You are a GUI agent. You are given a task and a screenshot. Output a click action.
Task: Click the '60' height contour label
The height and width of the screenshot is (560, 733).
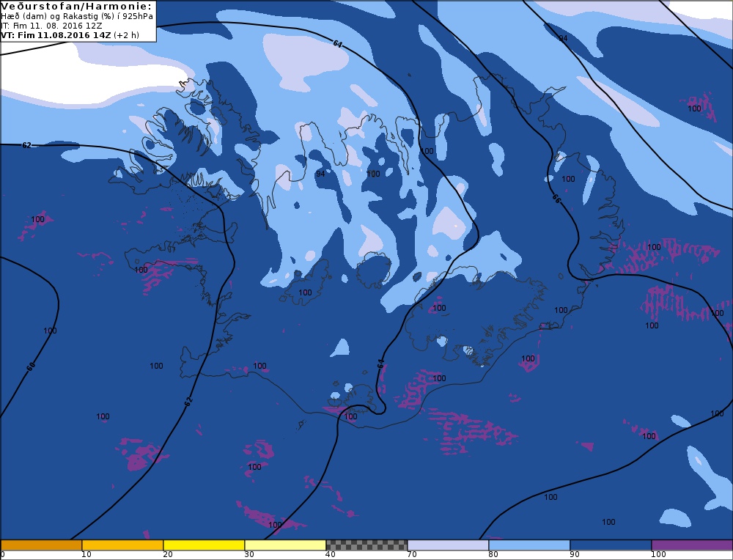click(31, 367)
